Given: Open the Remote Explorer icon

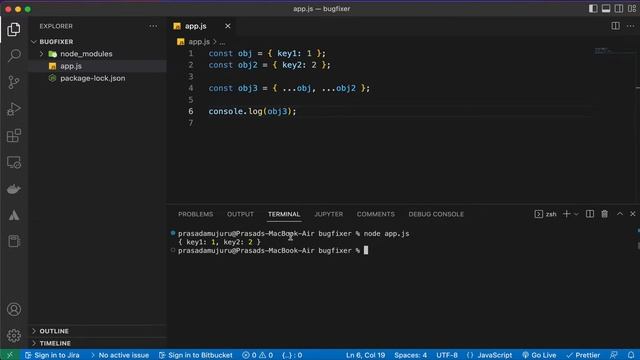Looking at the screenshot, I should [14, 162].
